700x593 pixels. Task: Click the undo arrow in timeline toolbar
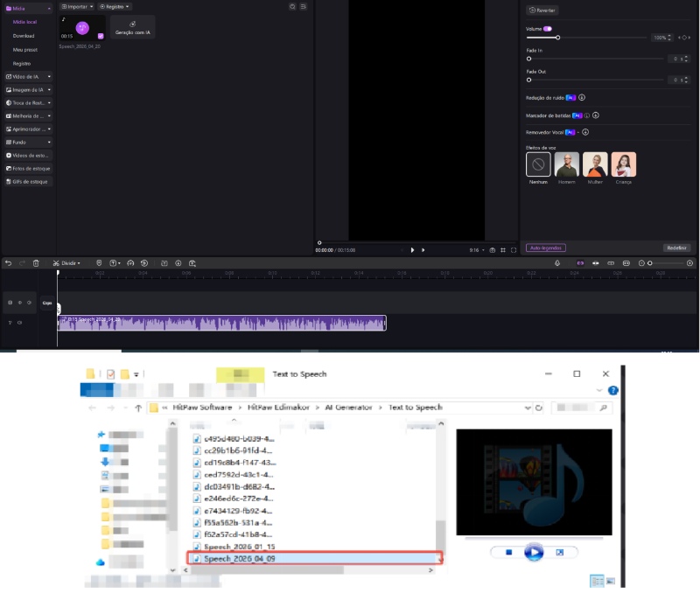(x=8, y=262)
